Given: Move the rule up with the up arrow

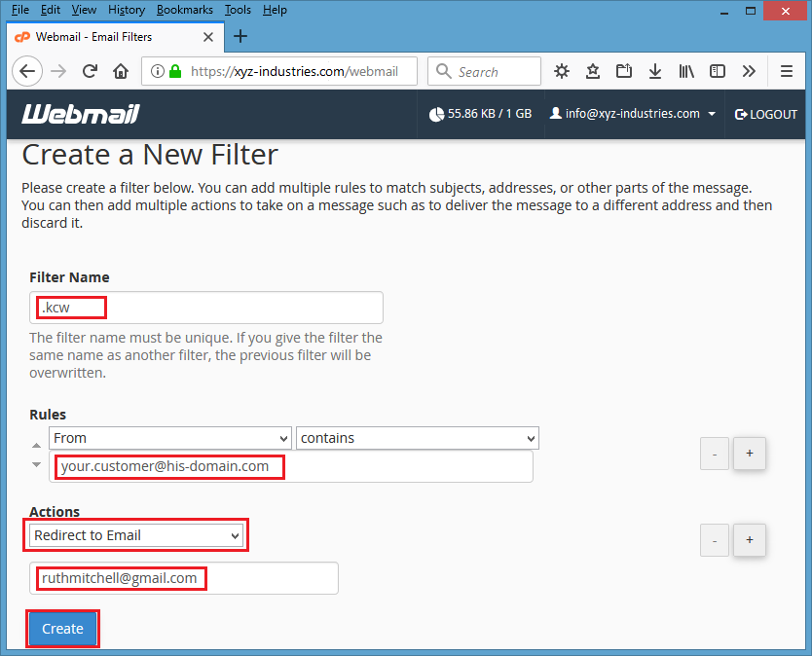Looking at the screenshot, I should click(36, 445).
